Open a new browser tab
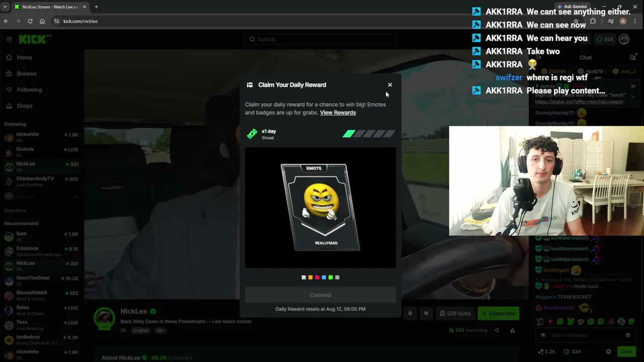The image size is (644, 362). tap(96, 7)
